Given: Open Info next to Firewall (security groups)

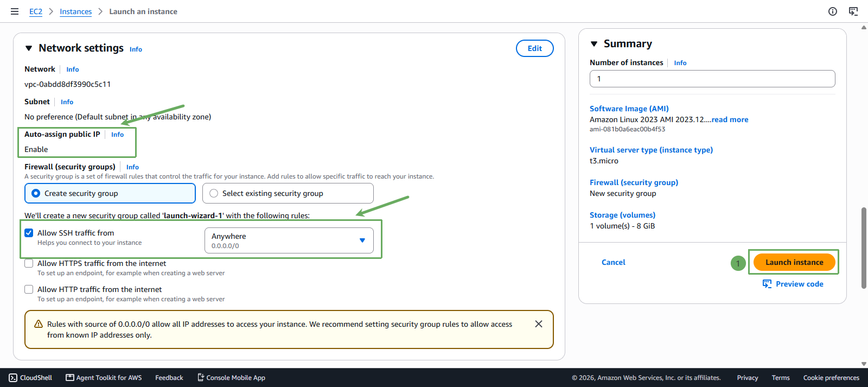Looking at the screenshot, I should click(133, 167).
